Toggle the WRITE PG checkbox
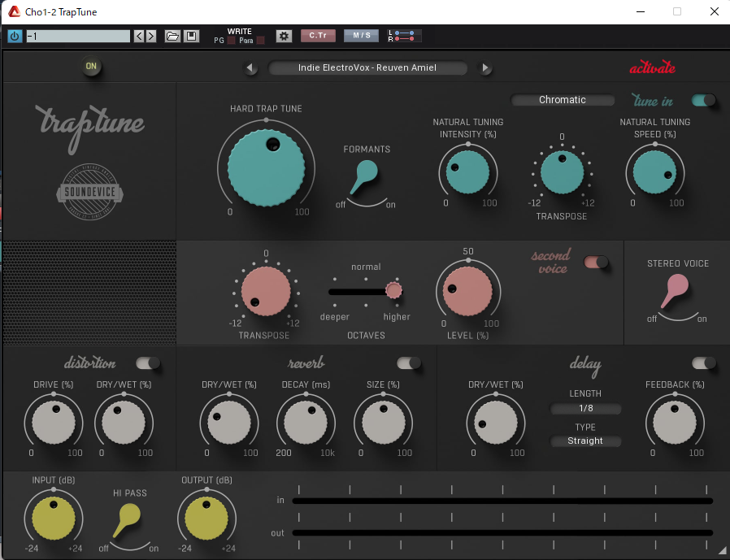The width and height of the screenshot is (730, 560). 231,41
